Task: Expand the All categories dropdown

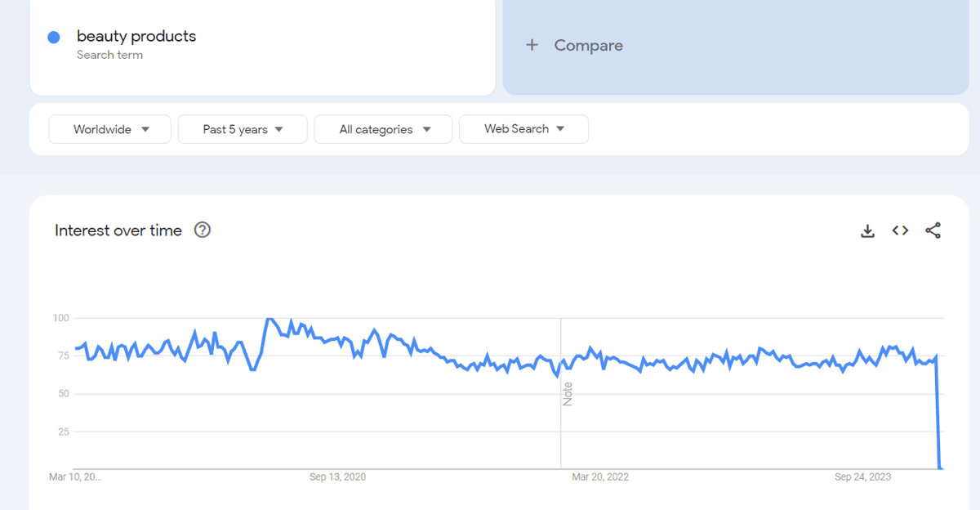Action: click(x=384, y=129)
